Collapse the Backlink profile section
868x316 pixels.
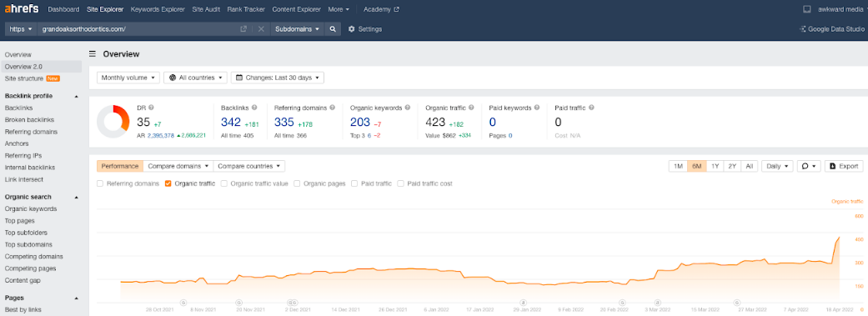pyautogui.click(x=77, y=96)
